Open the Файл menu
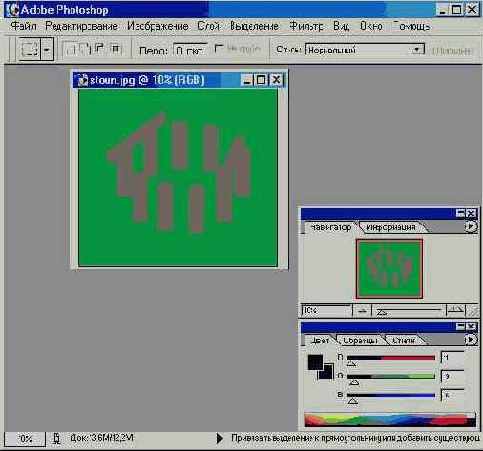 pos(23,26)
